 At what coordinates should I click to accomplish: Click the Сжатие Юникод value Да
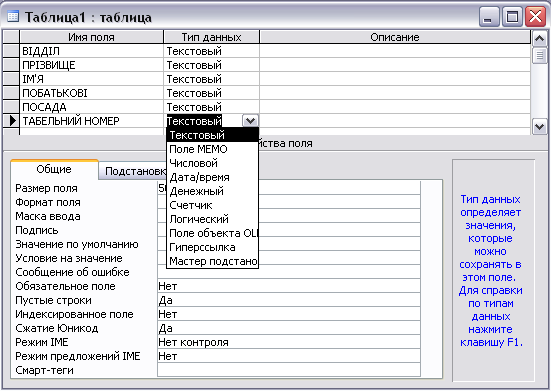[289, 328]
